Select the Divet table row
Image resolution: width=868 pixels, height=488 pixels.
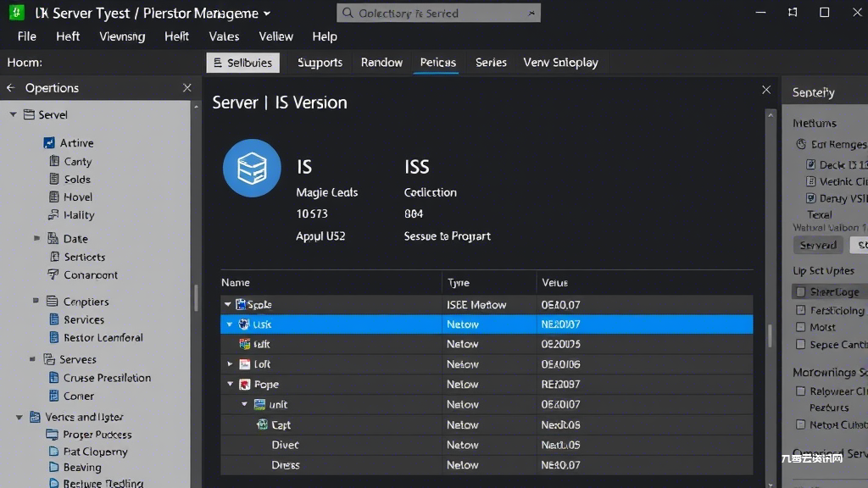tap(487, 445)
